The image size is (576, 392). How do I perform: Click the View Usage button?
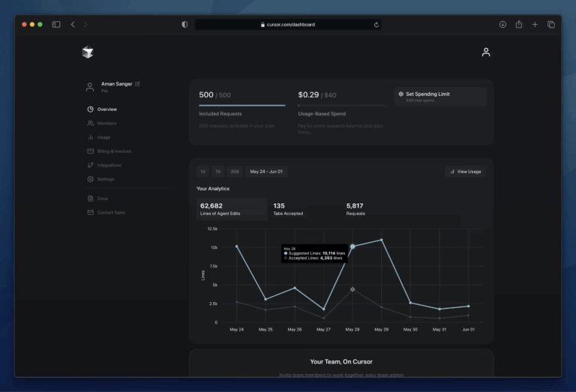pos(465,172)
